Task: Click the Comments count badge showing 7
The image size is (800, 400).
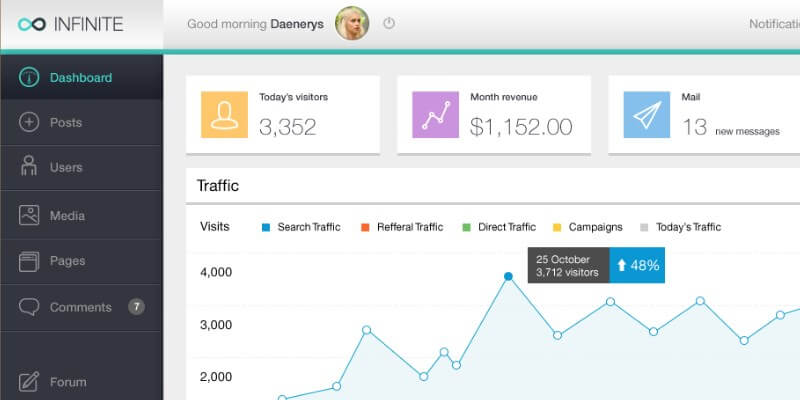Action: coord(136,307)
